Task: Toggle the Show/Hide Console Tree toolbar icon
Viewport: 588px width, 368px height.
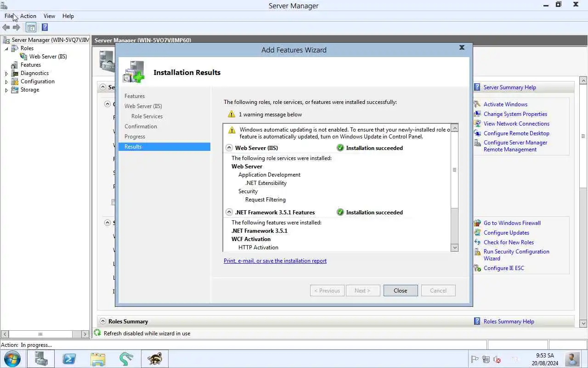Action: 31,28
